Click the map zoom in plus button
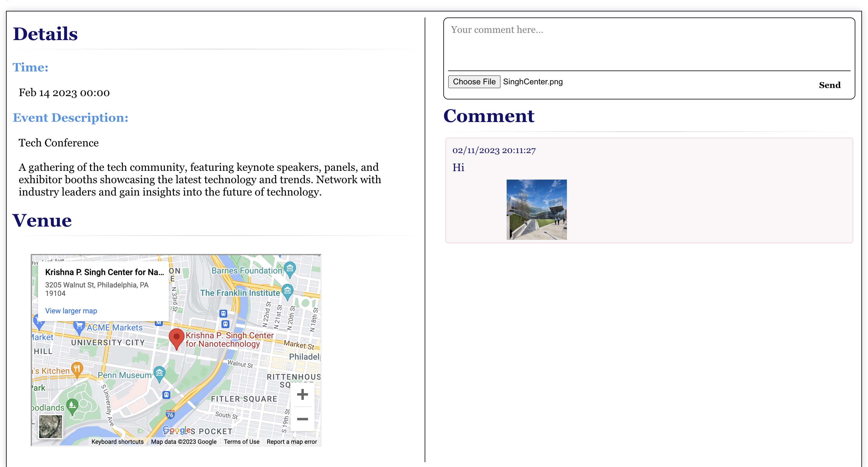Image resolution: width=868 pixels, height=467 pixels. (x=302, y=394)
